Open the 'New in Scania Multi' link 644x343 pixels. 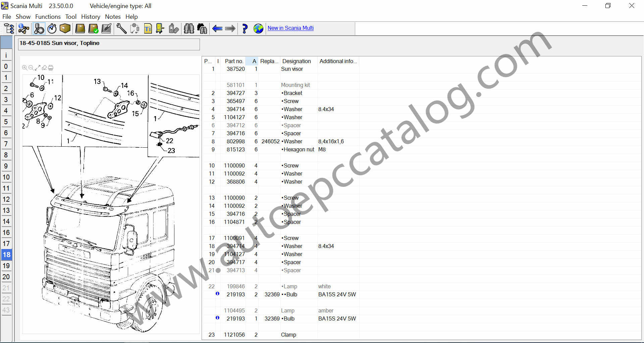290,28
